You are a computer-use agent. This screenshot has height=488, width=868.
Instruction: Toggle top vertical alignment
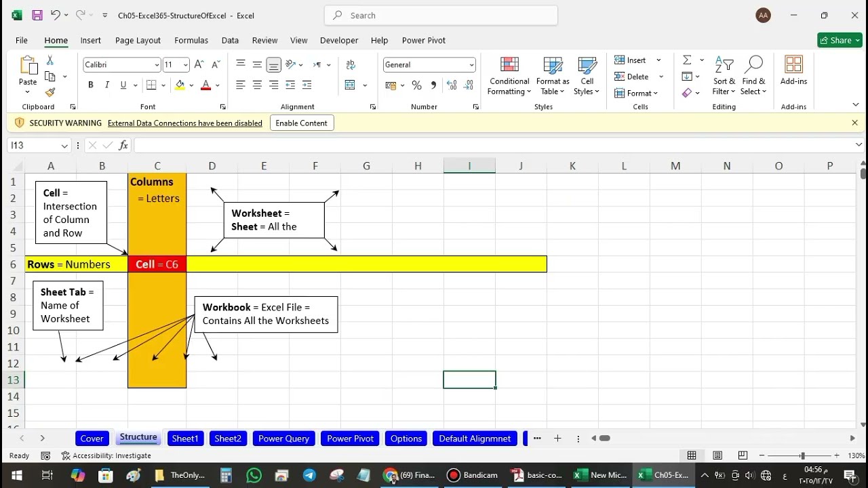pyautogui.click(x=241, y=64)
